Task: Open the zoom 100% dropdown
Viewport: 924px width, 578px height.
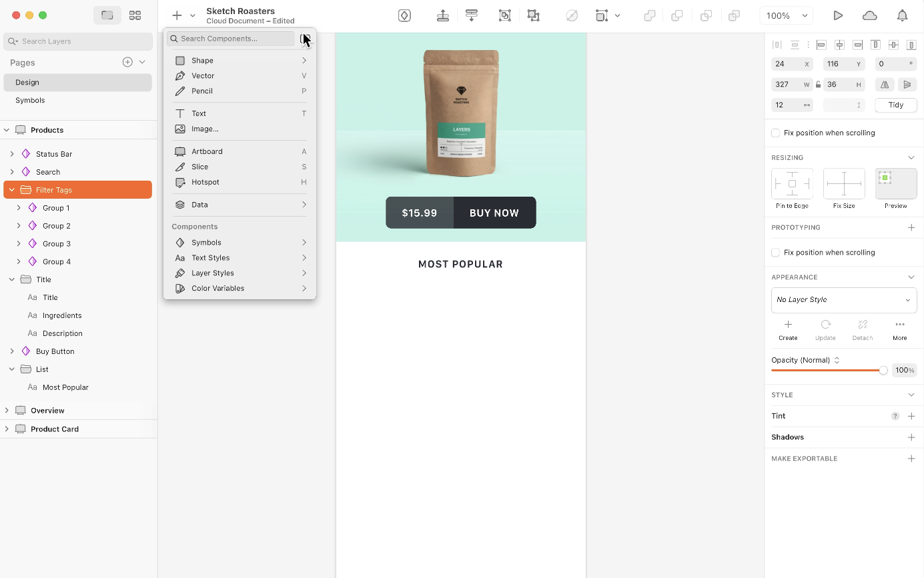Action: click(787, 15)
